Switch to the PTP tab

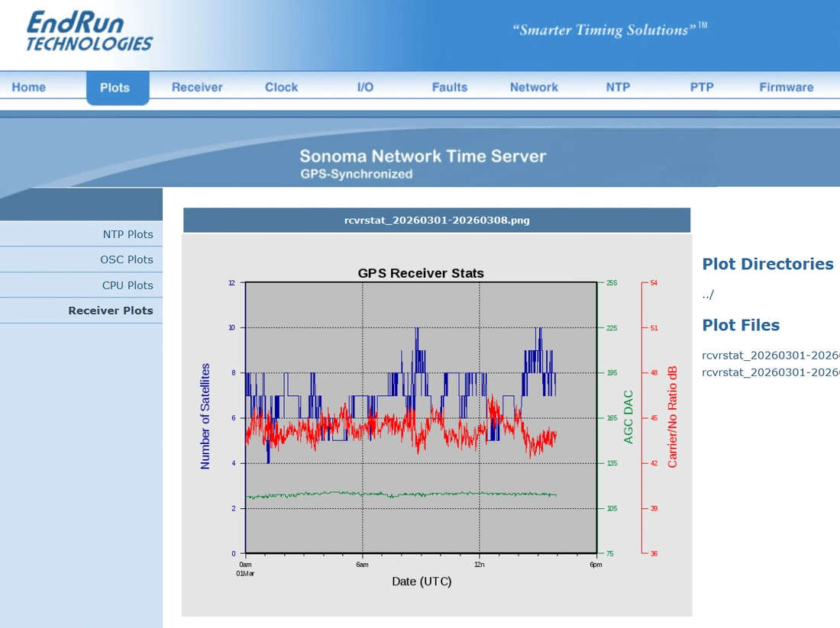click(702, 87)
